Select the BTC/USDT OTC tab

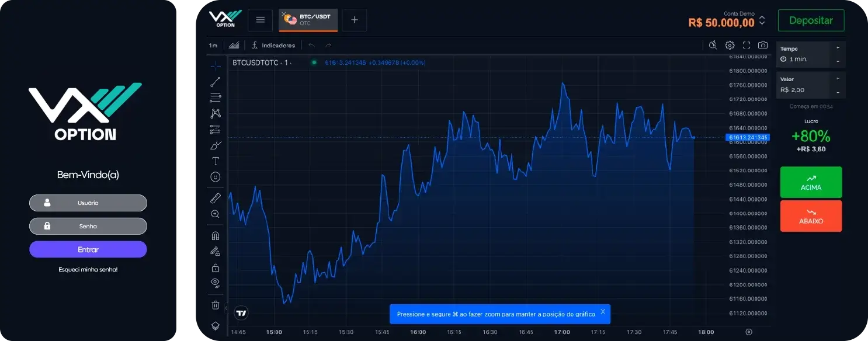[311, 20]
